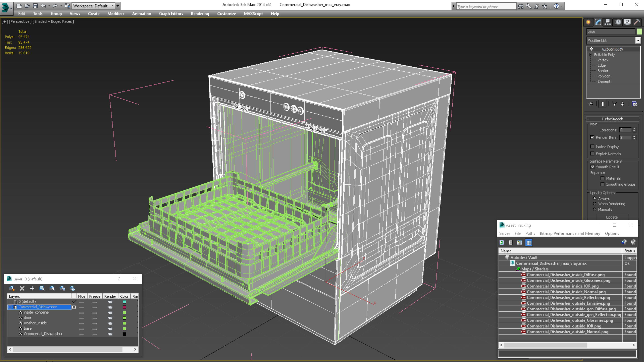644x362 pixels.
Task: Open the Motion command panel tab
Action: point(618,22)
